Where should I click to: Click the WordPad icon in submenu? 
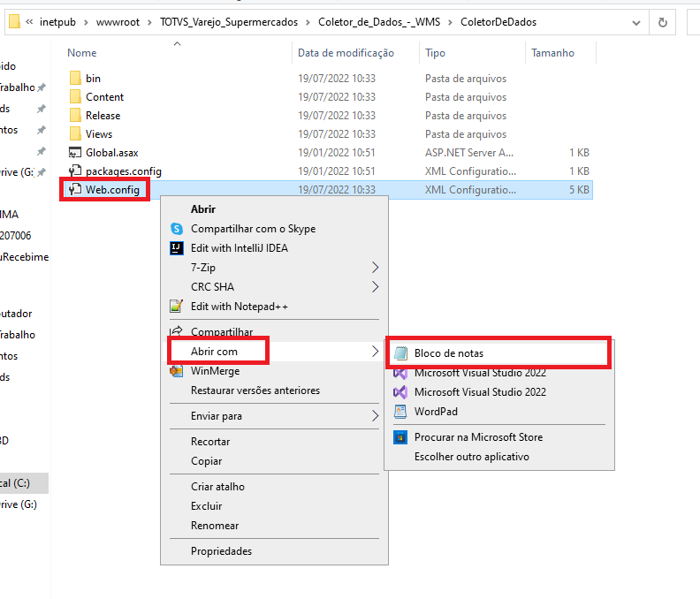pyautogui.click(x=399, y=412)
